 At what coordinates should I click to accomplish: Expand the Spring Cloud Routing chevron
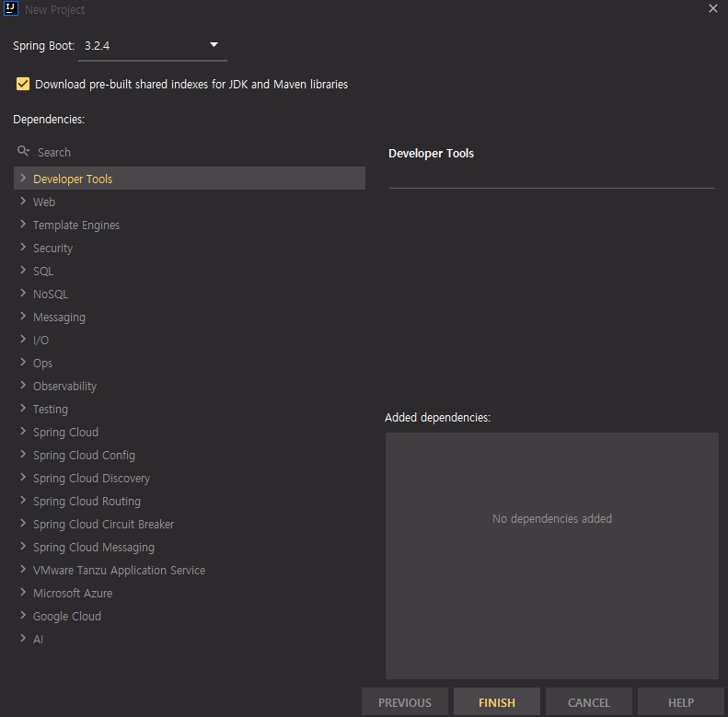click(23, 500)
